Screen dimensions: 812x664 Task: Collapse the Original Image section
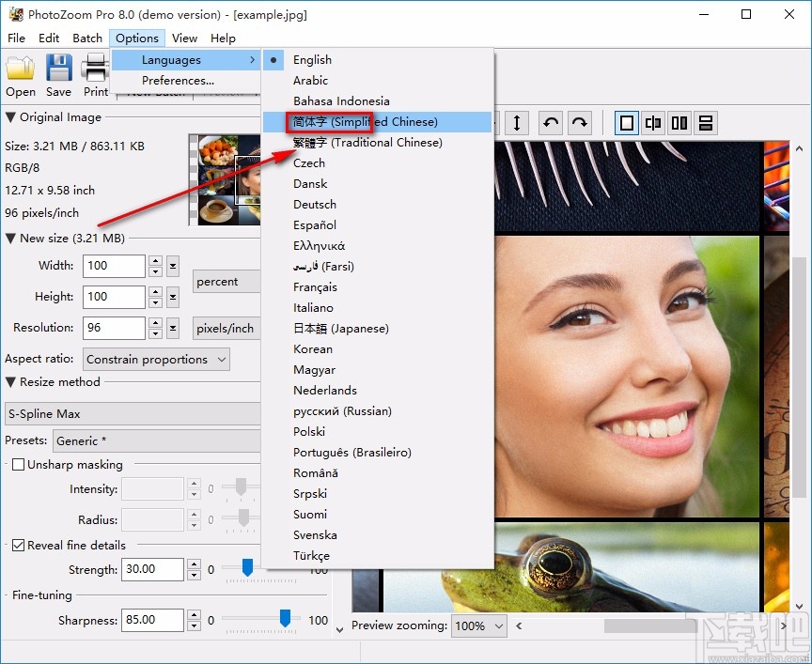pos(11,117)
